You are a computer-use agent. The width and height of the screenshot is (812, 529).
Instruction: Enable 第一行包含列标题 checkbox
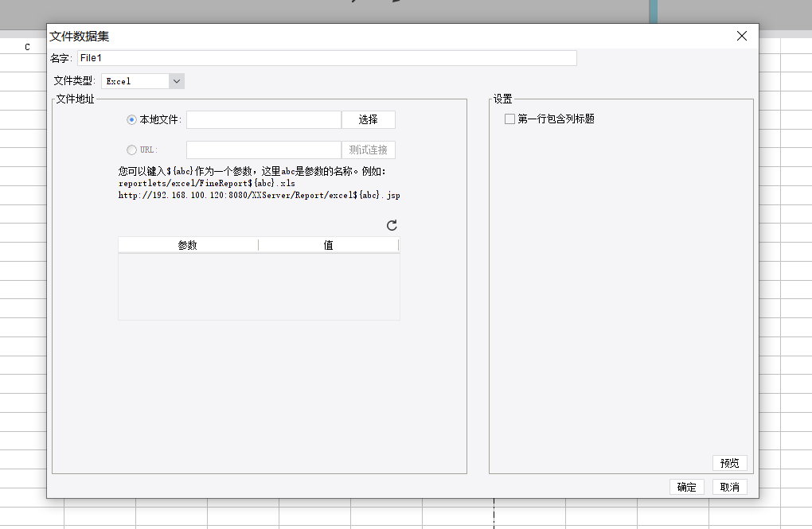point(509,119)
